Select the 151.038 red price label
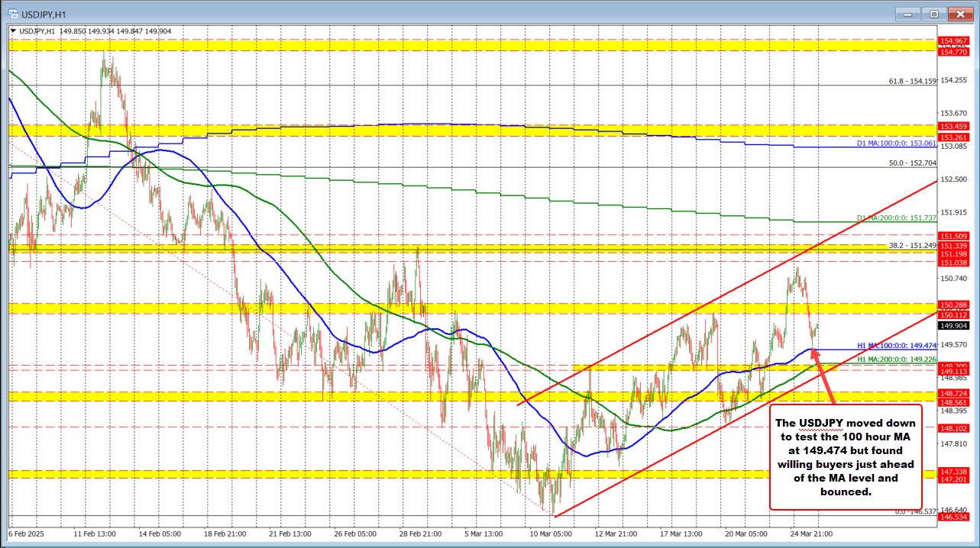The image size is (980, 548). point(954,262)
